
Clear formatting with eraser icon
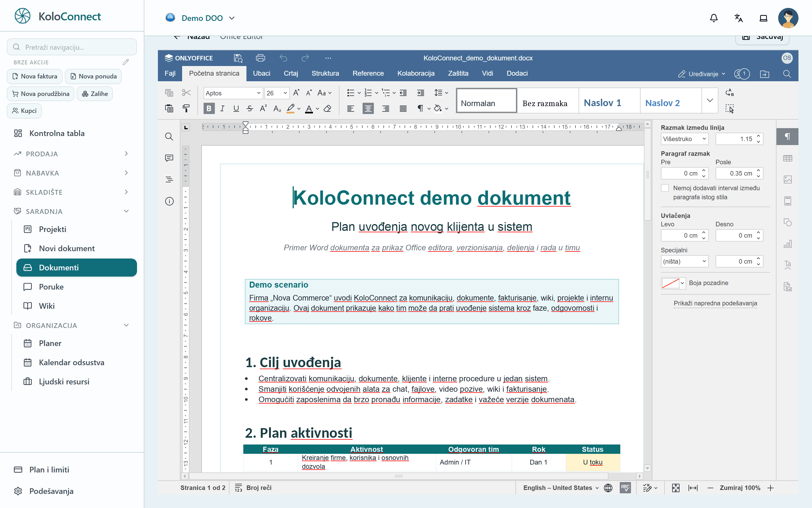[328, 109]
